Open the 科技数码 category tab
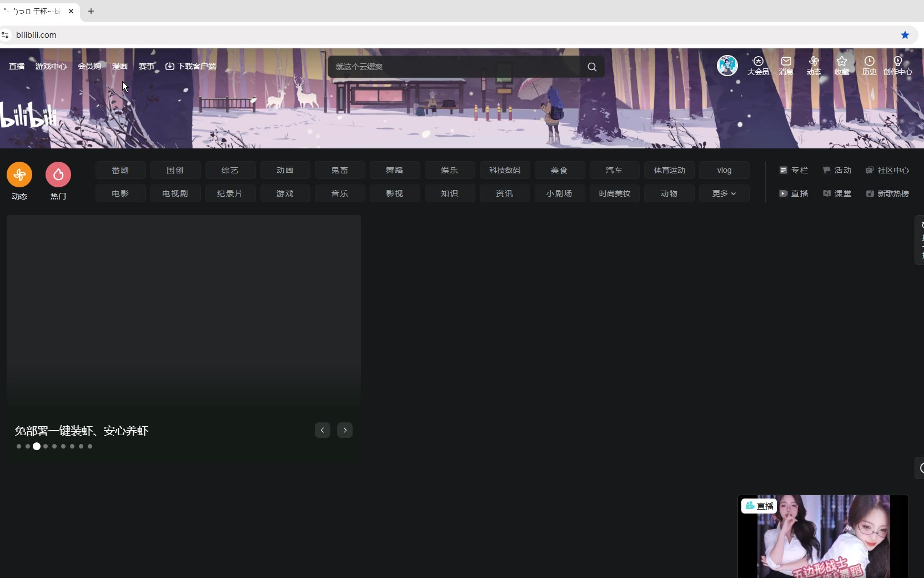The image size is (924, 578). [505, 170]
